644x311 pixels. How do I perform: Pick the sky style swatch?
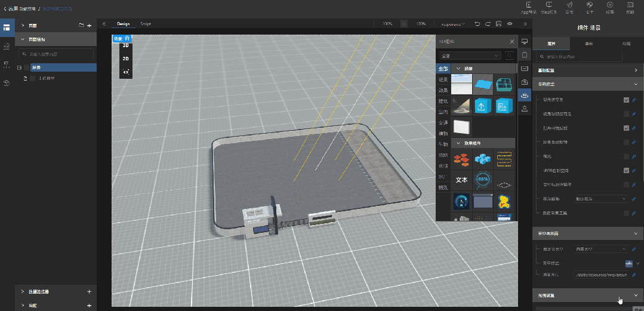tap(628, 263)
